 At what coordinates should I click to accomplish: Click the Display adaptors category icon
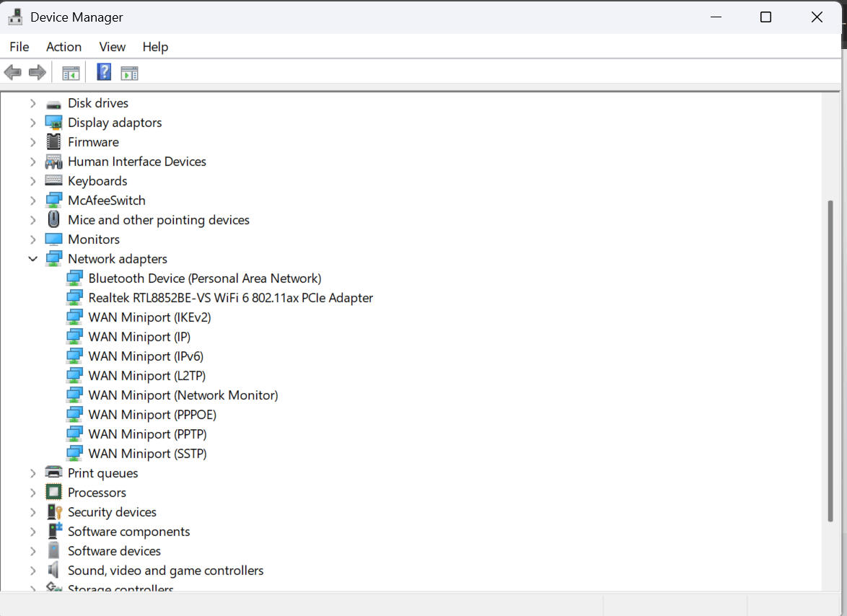point(53,123)
